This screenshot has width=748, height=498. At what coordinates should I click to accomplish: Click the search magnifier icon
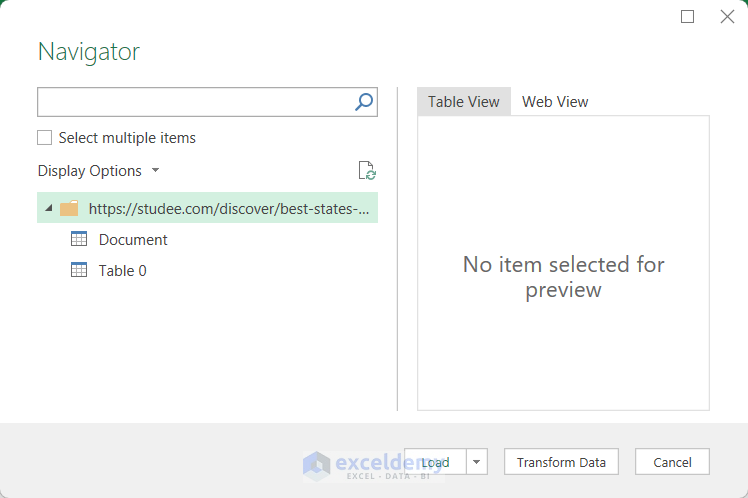pyautogui.click(x=364, y=101)
